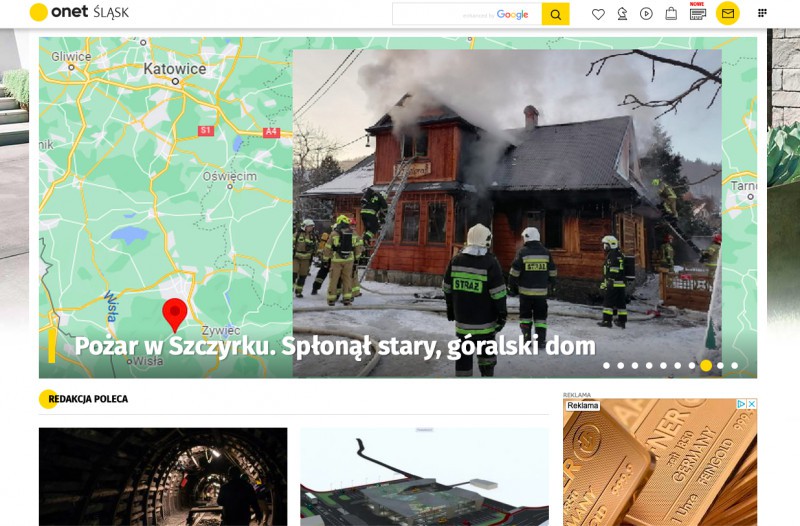Open the video play icon in header
Image resolution: width=800 pixels, height=526 pixels.
tap(646, 14)
